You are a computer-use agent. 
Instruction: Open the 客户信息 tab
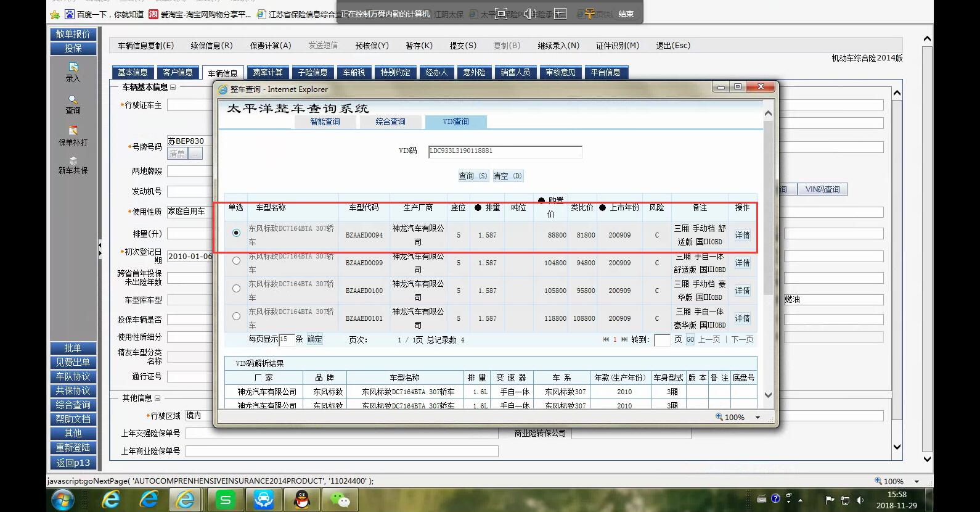click(178, 73)
